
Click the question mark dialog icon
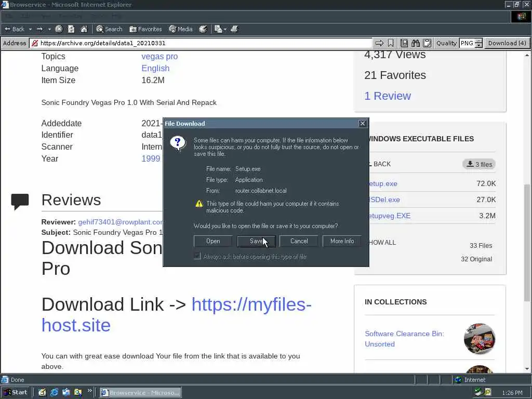point(178,143)
